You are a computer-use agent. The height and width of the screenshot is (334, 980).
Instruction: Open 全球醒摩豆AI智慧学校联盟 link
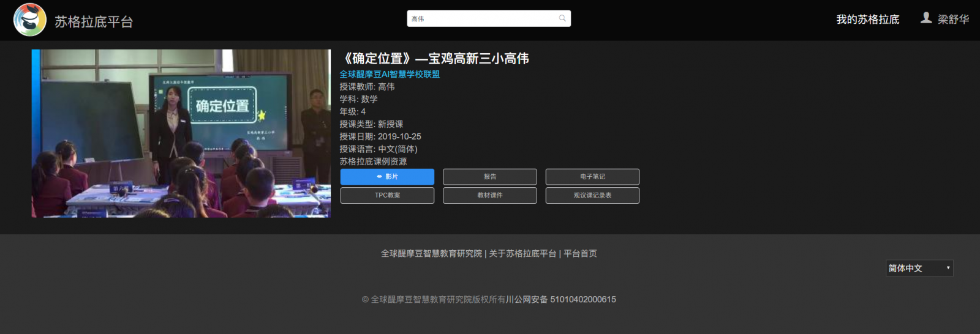point(390,74)
